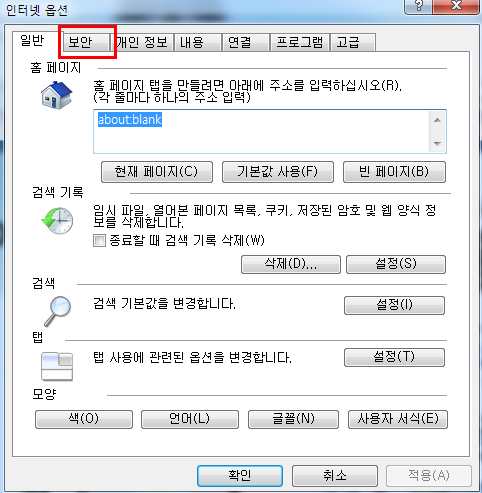Confirm with the 확인 button

240,476
